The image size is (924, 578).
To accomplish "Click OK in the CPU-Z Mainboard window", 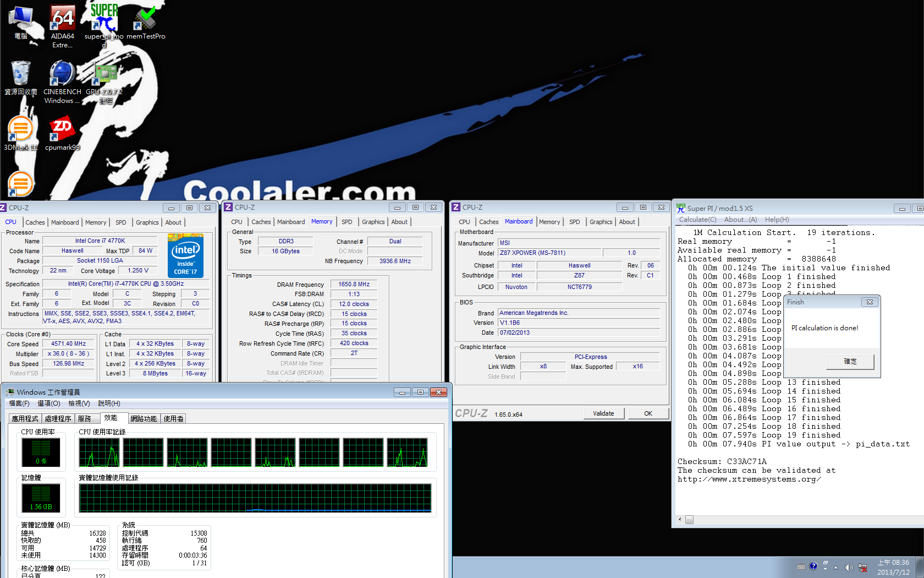I will pyautogui.click(x=648, y=413).
